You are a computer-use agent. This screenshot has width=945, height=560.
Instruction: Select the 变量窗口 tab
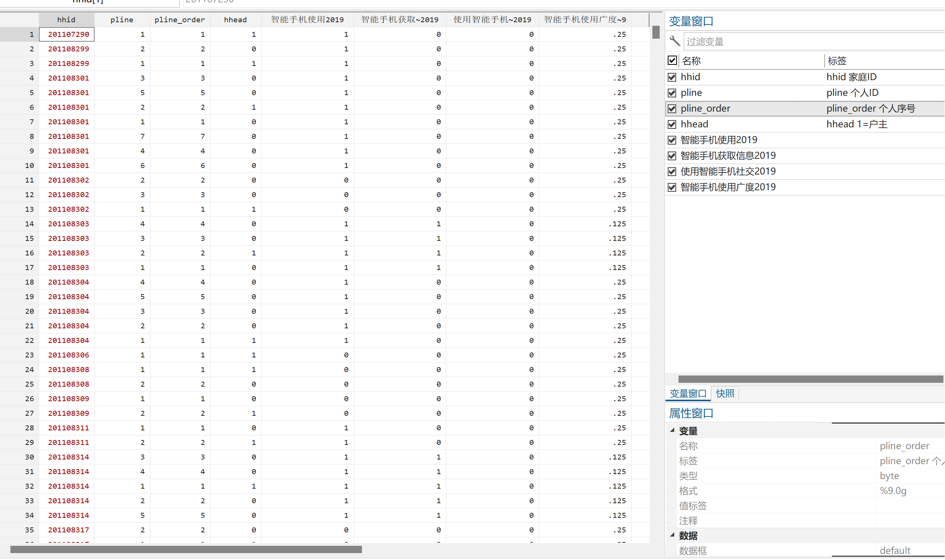pyautogui.click(x=688, y=394)
